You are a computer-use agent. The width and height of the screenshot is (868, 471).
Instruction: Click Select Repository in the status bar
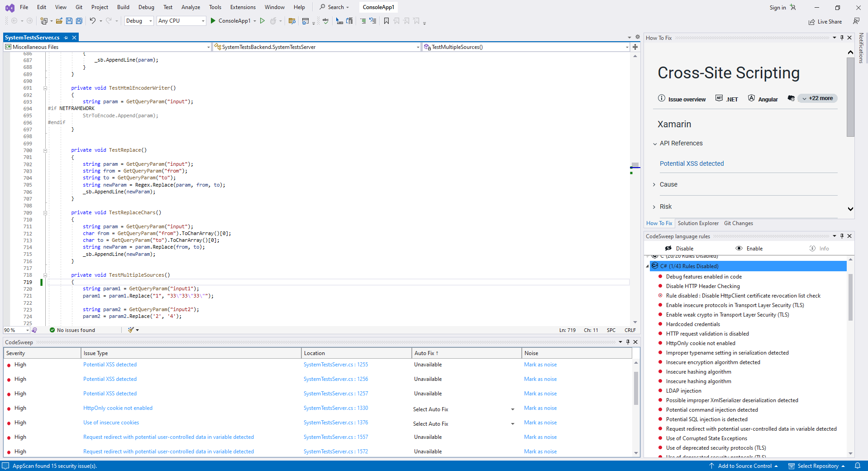tap(817, 466)
